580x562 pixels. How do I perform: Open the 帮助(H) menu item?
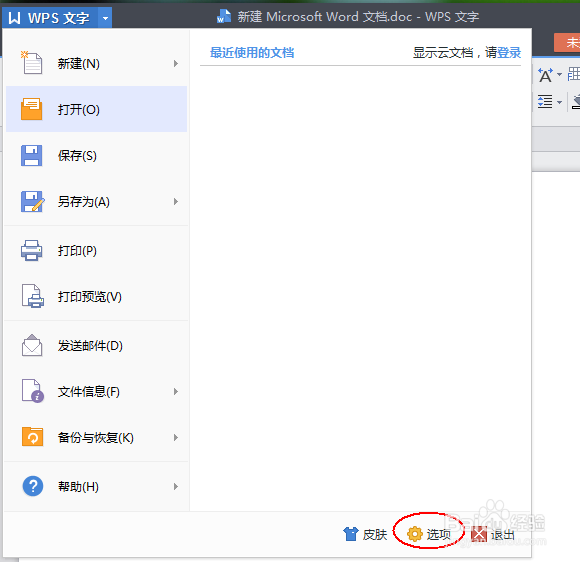tap(96, 486)
